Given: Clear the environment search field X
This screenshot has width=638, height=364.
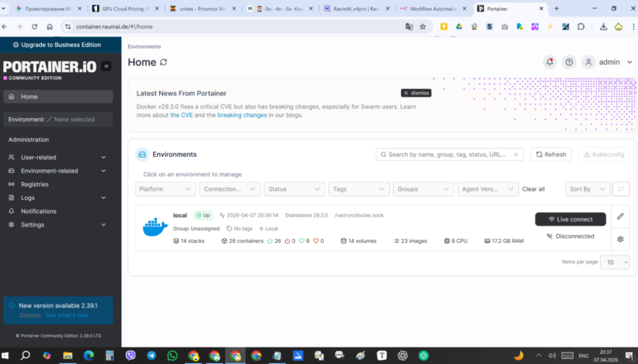Looking at the screenshot, I should click(x=516, y=154).
